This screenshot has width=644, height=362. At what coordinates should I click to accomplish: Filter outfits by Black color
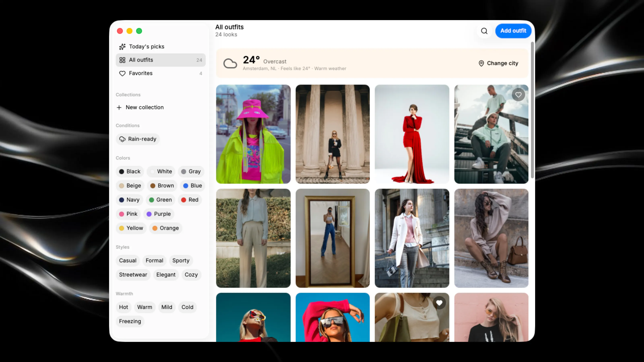point(130,172)
